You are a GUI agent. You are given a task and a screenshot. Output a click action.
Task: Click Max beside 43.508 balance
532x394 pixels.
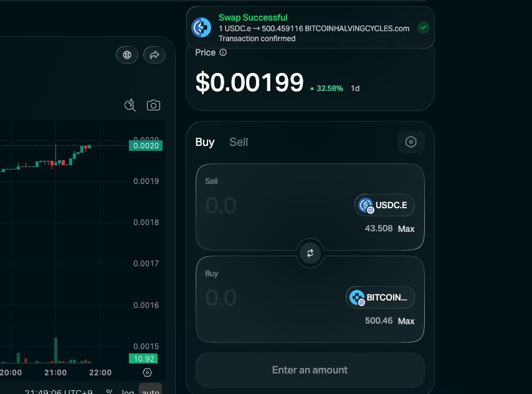(x=406, y=229)
